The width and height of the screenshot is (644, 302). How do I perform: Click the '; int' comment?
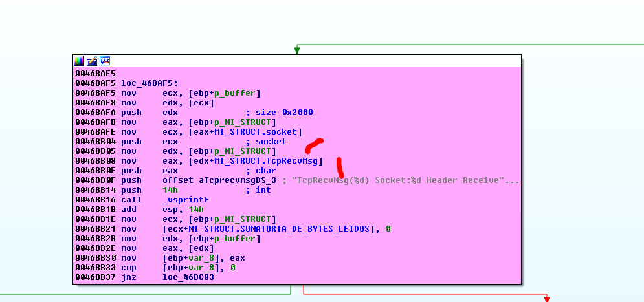point(259,190)
